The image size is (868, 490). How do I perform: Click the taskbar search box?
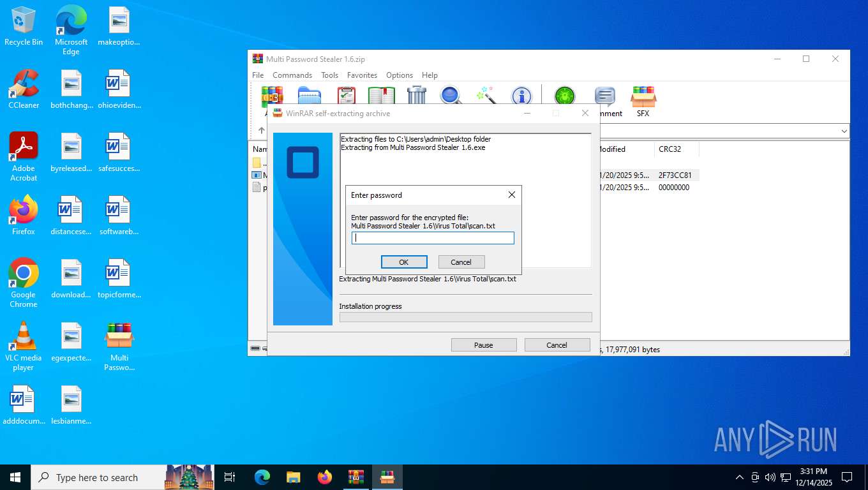coord(121,477)
